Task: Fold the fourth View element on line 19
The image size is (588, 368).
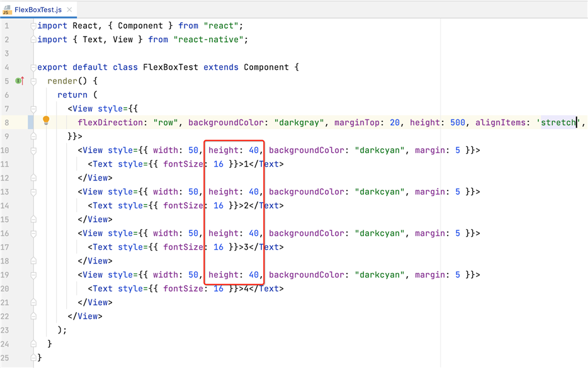Action: click(33, 275)
